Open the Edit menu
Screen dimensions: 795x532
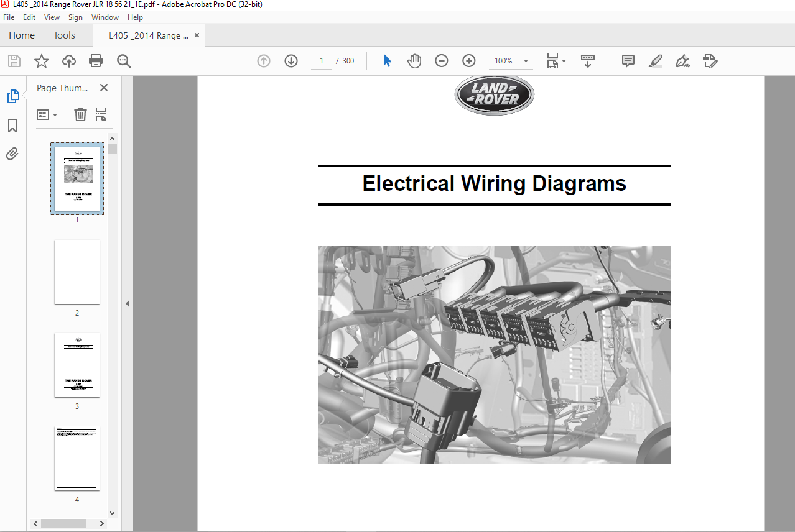(x=29, y=17)
